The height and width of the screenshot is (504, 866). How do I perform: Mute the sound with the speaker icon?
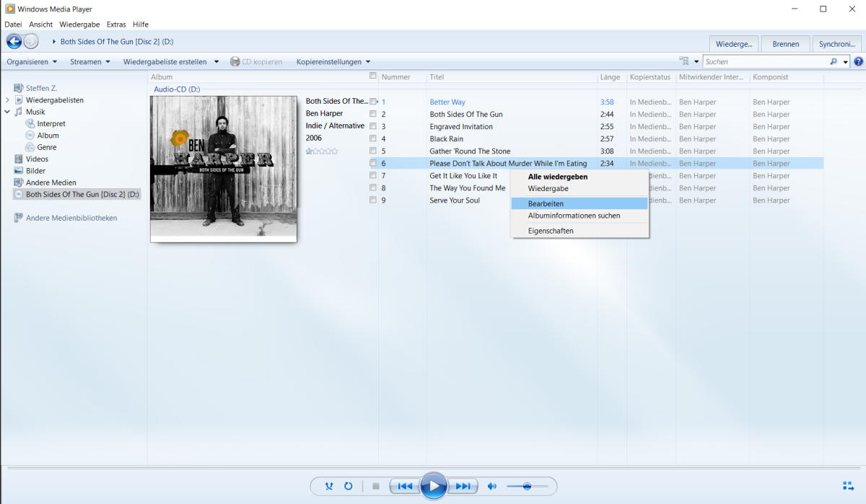(x=492, y=486)
